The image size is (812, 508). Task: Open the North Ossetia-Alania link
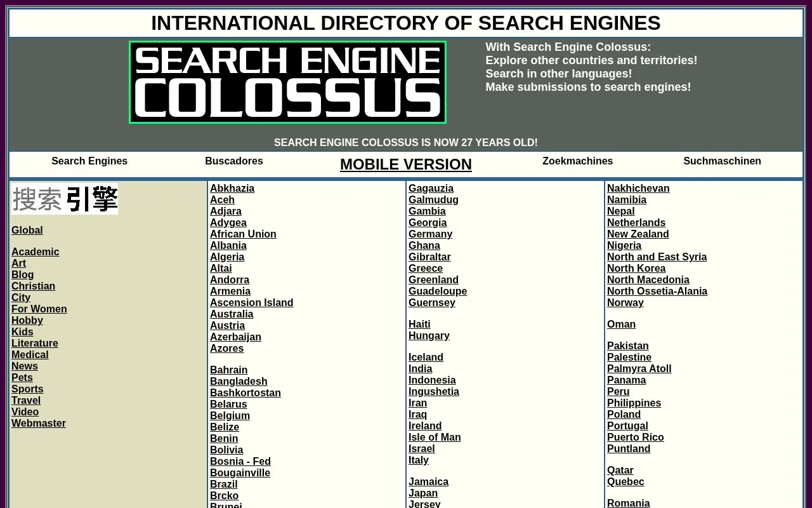(657, 291)
